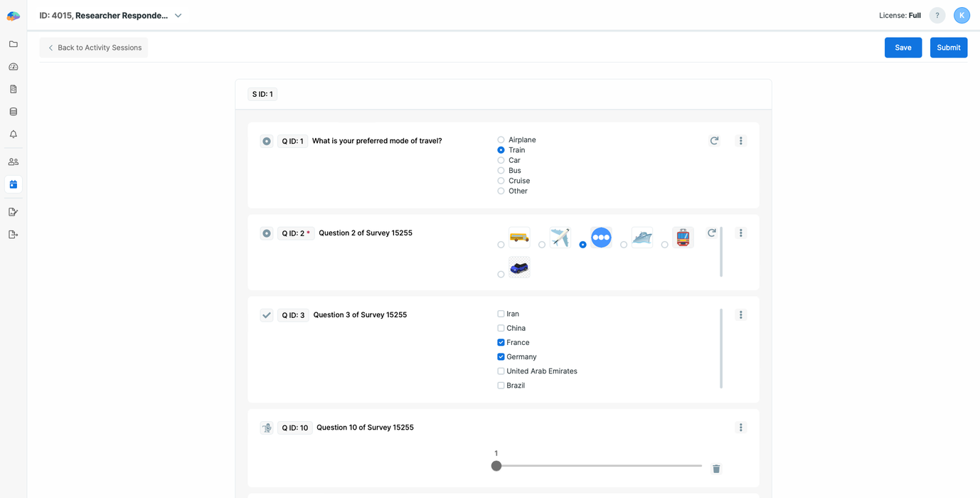Open the folder icon in the sidebar
The height and width of the screenshot is (498, 980).
[13, 44]
